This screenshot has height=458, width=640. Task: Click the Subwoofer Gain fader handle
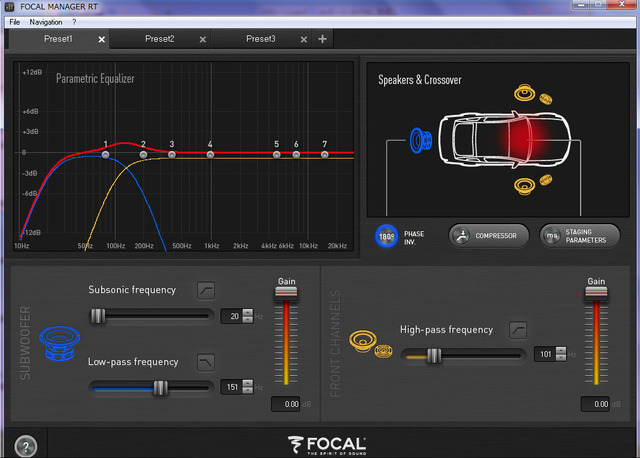pos(286,293)
